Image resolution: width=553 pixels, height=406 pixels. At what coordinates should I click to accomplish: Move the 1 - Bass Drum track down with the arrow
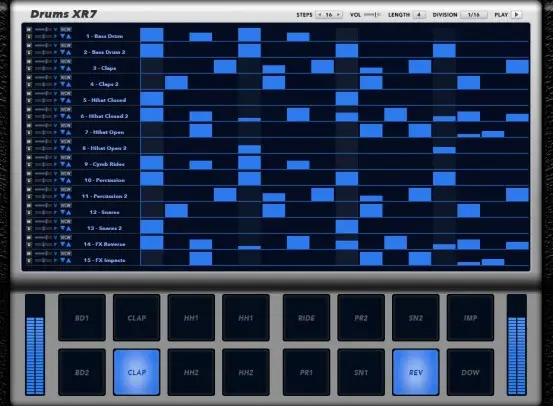[62, 36]
